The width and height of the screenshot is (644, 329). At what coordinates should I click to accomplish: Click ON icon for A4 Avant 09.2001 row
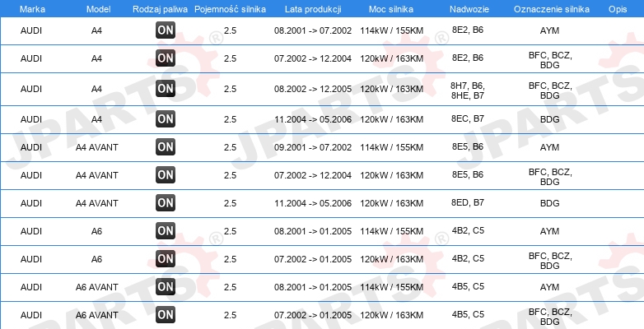click(166, 147)
